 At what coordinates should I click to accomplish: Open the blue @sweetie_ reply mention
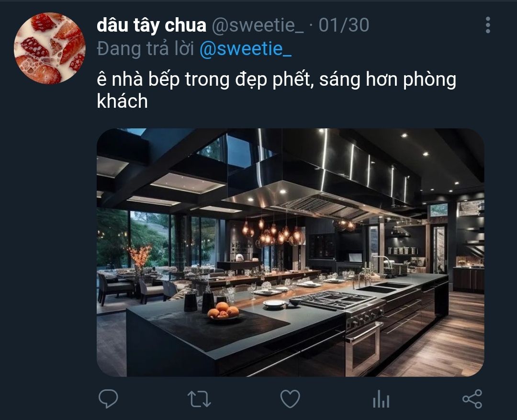tap(246, 49)
